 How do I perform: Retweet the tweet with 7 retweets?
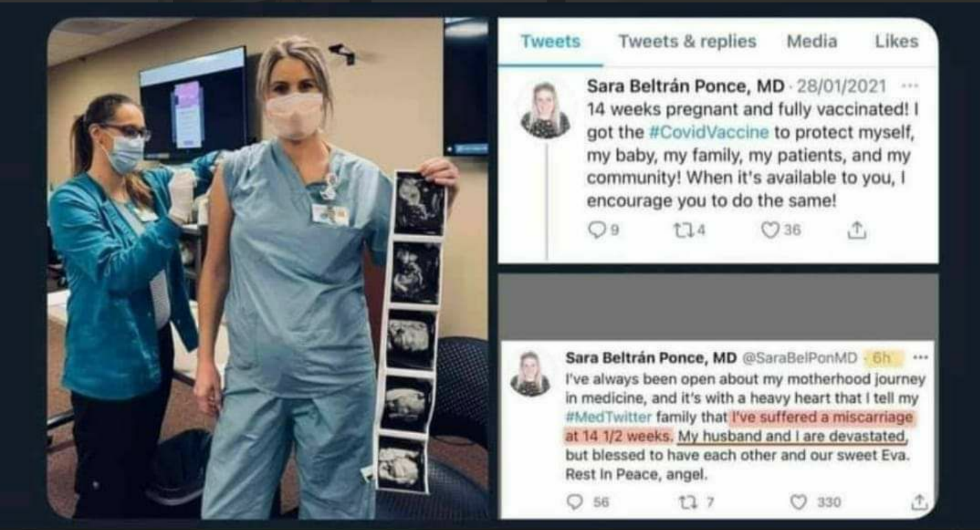686,502
